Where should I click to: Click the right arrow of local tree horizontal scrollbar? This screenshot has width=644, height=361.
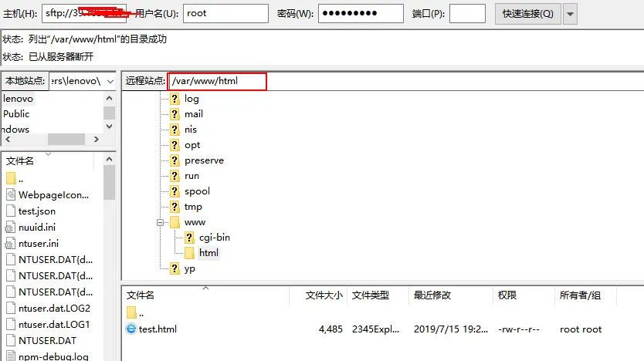point(96,140)
